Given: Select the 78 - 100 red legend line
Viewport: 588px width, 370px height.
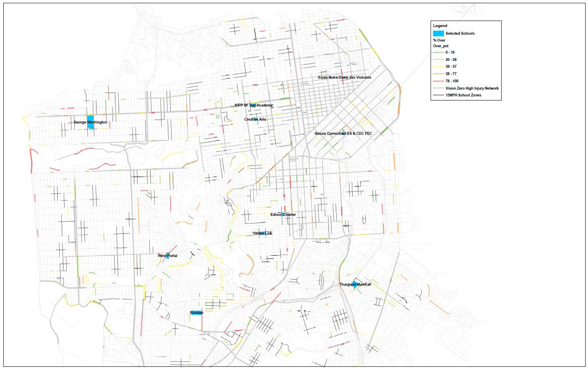Looking at the screenshot, I should tap(438, 81).
